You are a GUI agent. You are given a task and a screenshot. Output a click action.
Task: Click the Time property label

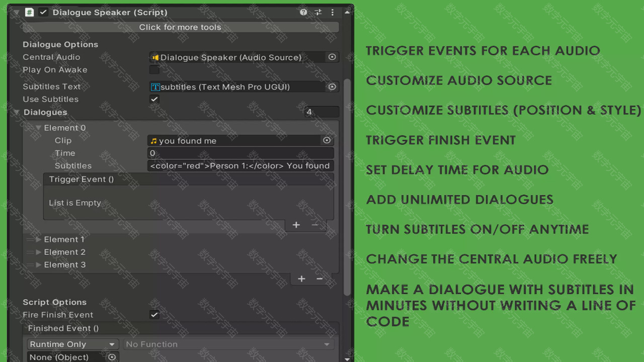click(x=65, y=153)
